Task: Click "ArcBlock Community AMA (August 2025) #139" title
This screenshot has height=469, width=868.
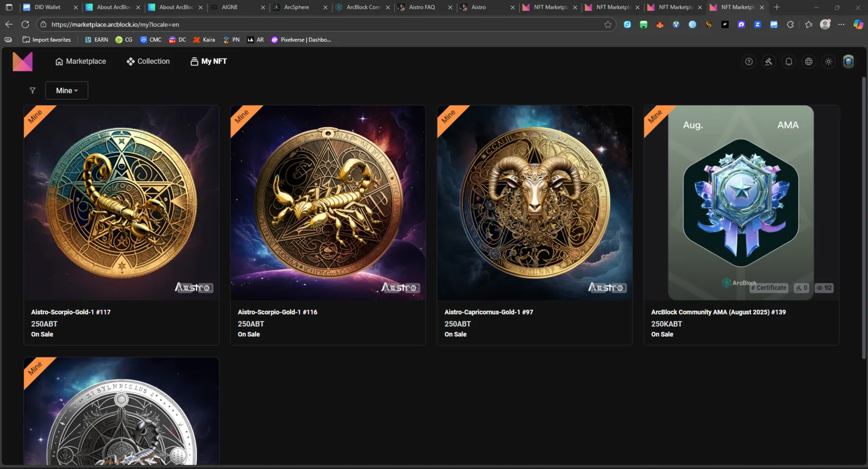Action: pyautogui.click(x=718, y=312)
